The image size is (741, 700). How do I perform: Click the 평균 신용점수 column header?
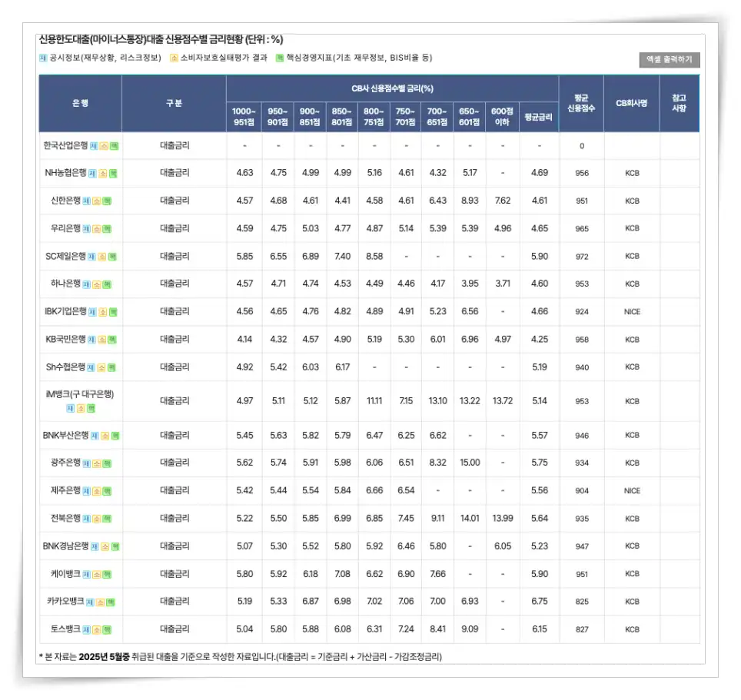click(581, 103)
